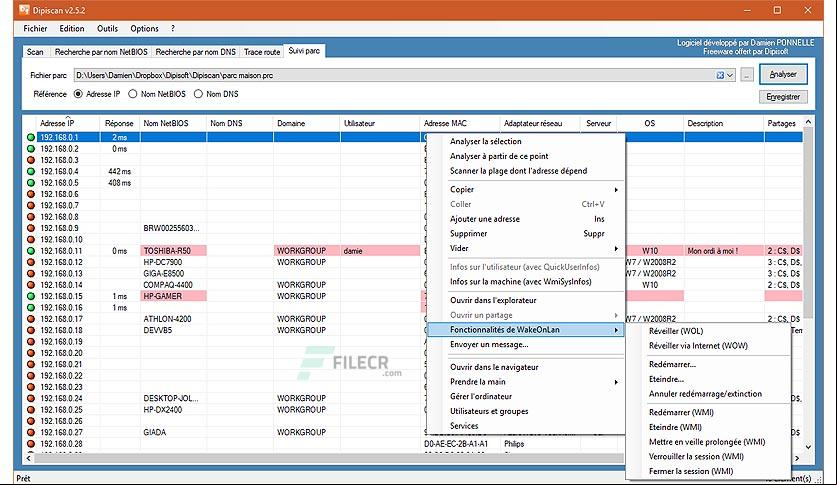Click the horizontal scrollbar left arrow
Viewport: 837px width, 485px height.
[29, 458]
